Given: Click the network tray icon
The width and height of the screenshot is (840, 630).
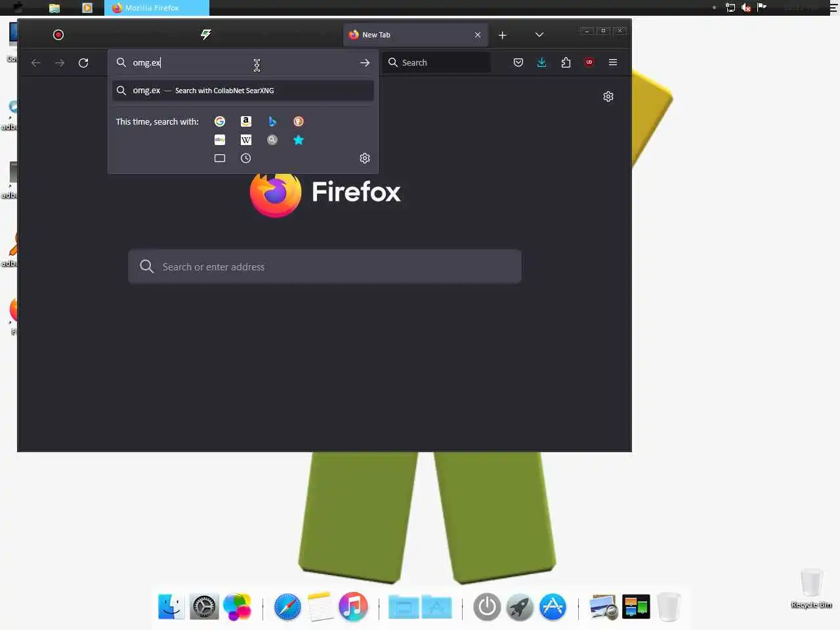Looking at the screenshot, I should (730, 7).
